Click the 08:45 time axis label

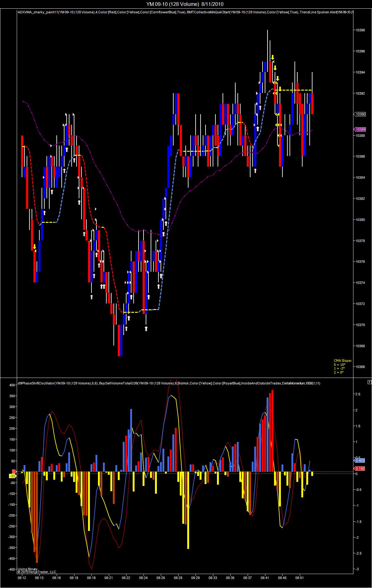(x=282, y=578)
